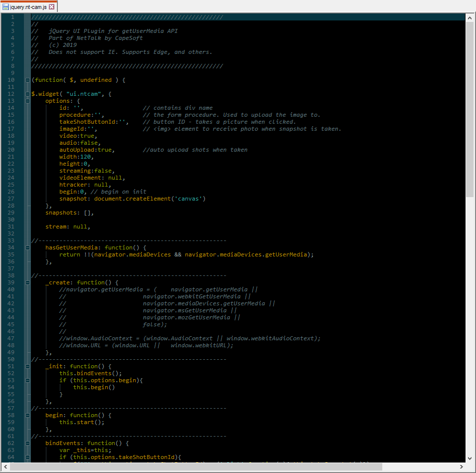Viewport: 476px width, 473px height.
Task: Collapse the fold at line 10 function
Action: (27, 80)
